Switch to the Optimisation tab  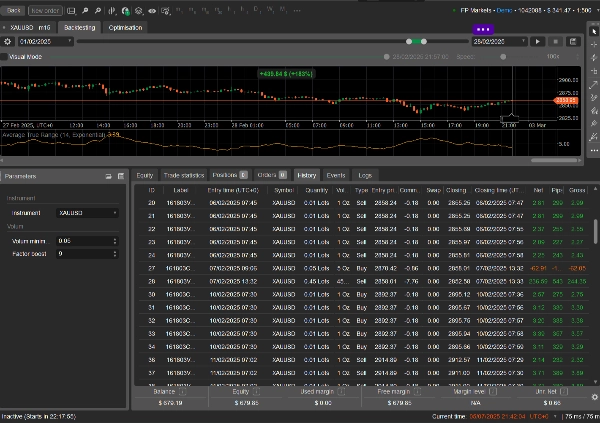click(x=125, y=27)
